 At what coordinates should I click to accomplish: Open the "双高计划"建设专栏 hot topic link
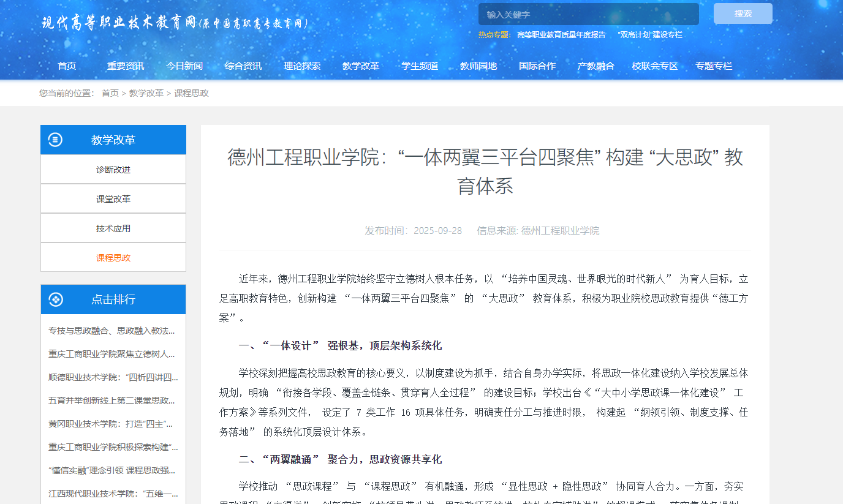[x=649, y=35]
